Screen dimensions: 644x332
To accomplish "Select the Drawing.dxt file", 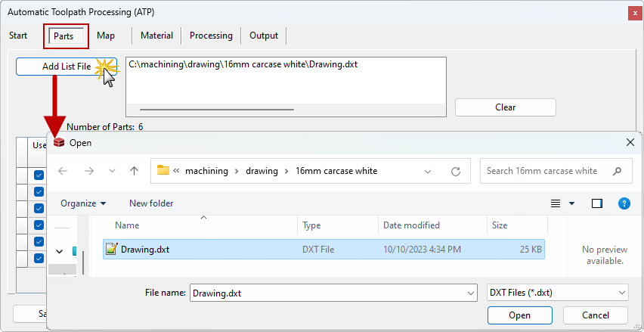I will click(x=144, y=249).
